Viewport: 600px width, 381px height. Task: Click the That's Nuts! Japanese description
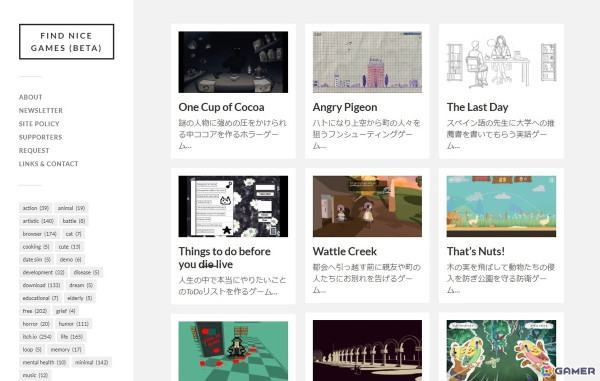coord(501,278)
